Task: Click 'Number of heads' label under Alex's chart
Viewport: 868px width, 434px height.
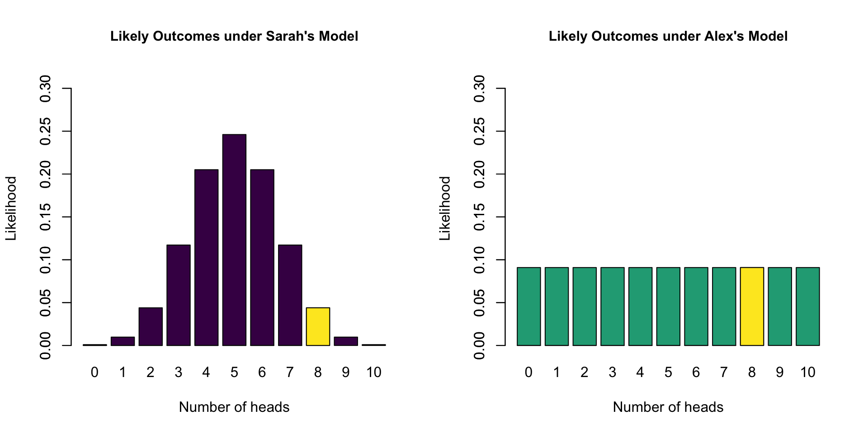Action: coord(668,407)
